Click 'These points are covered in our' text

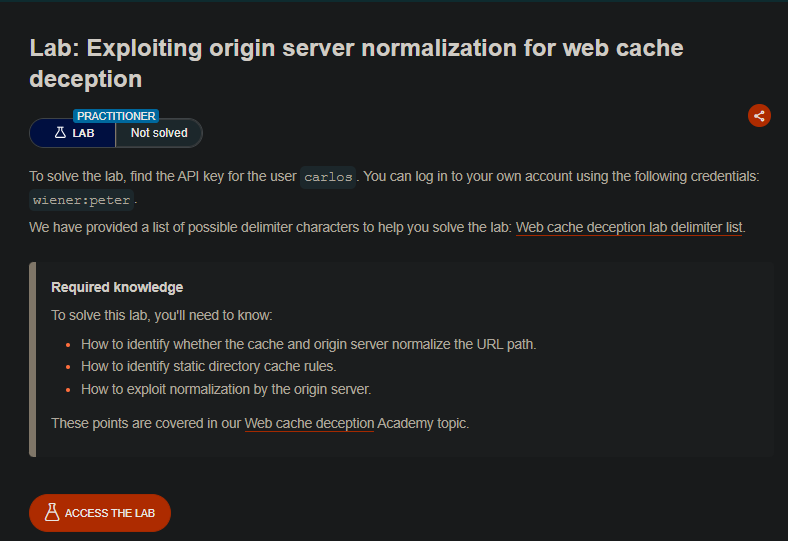click(x=146, y=423)
